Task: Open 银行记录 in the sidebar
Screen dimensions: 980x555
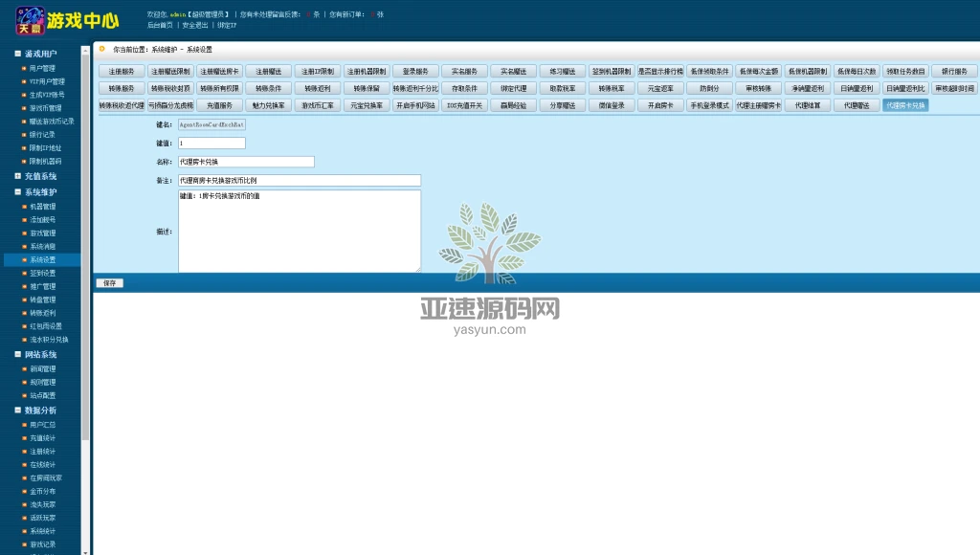Action: click(x=42, y=135)
